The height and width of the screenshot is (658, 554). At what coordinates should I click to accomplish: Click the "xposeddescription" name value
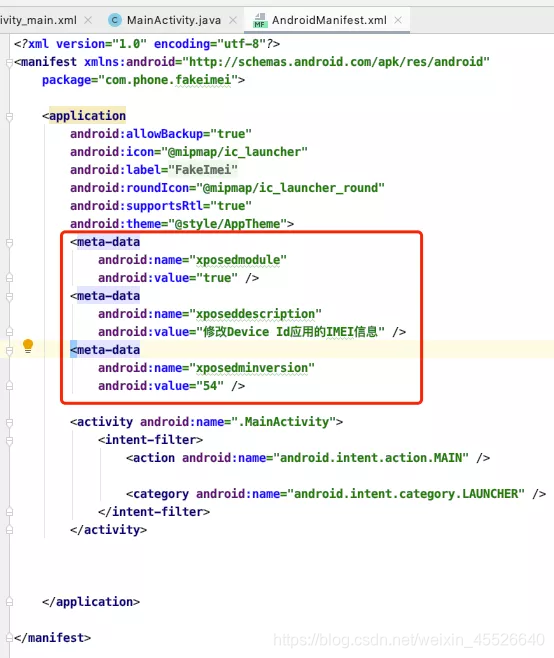[256, 314]
